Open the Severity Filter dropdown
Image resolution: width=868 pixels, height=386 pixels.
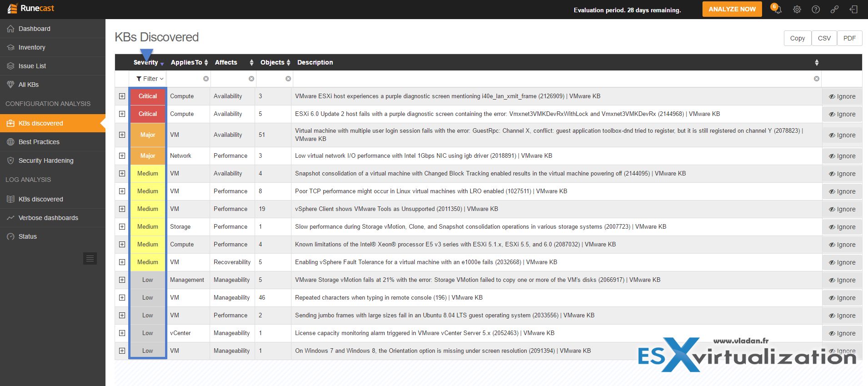tap(150, 79)
